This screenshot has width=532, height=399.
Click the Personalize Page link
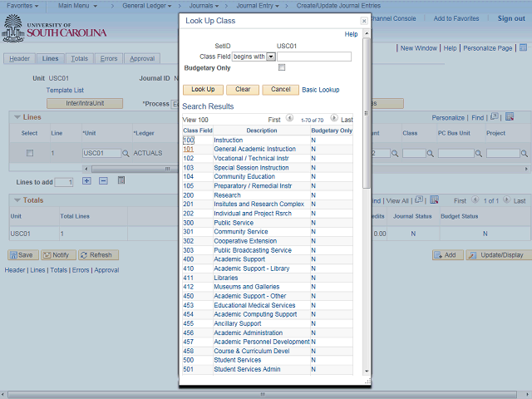click(x=488, y=48)
